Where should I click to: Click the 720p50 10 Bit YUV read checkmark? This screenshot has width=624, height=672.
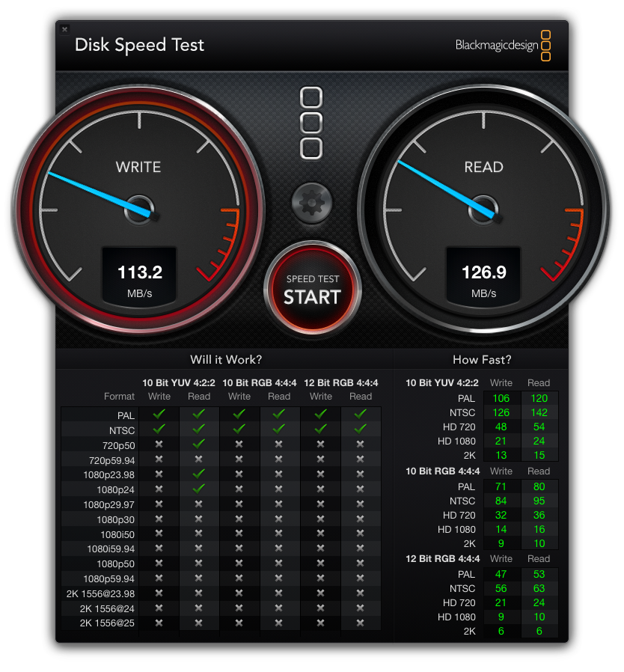tap(198, 444)
